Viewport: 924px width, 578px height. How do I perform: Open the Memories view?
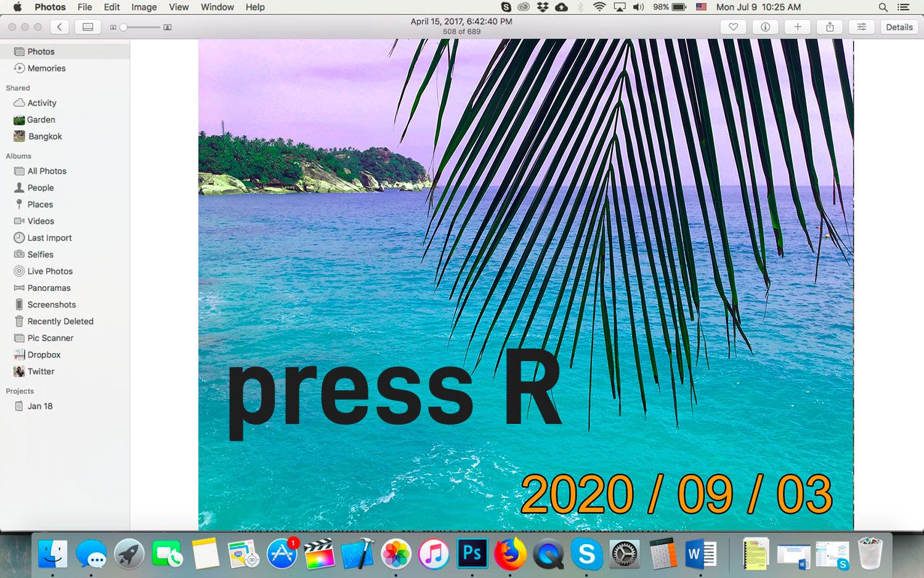(46, 68)
